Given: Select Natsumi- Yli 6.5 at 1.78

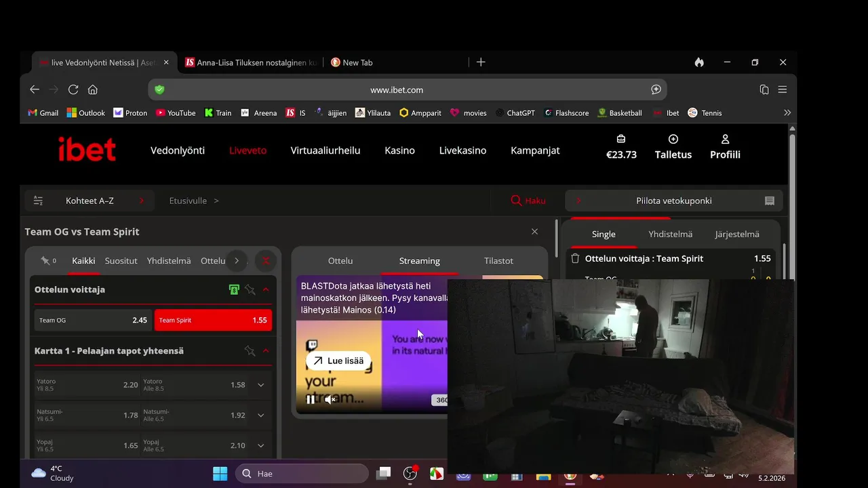Looking at the screenshot, I should pyautogui.click(x=87, y=415).
